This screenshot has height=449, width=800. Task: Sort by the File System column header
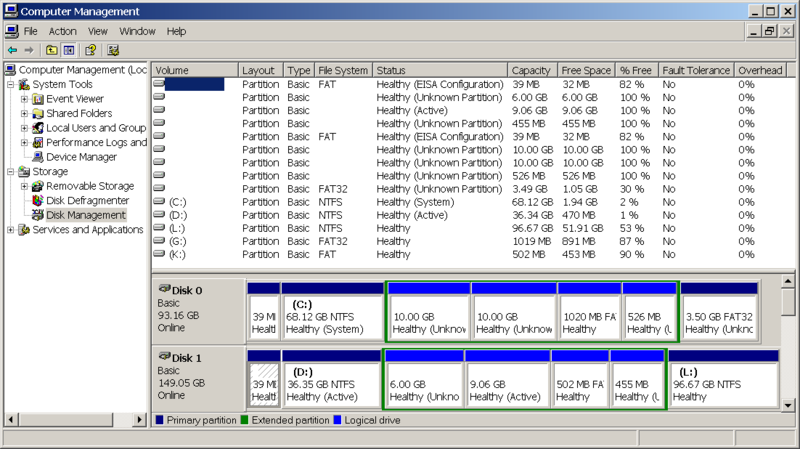click(x=343, y=70)
